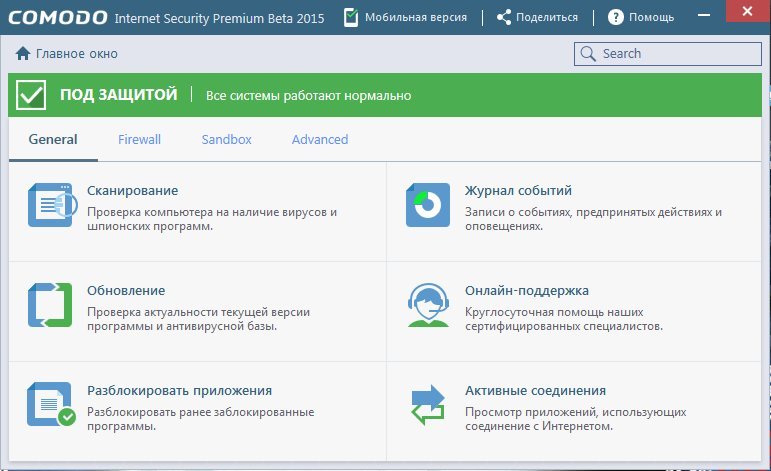
Task: Click the Онлайн-поддержка title
Action: click(x=527, y=291)
